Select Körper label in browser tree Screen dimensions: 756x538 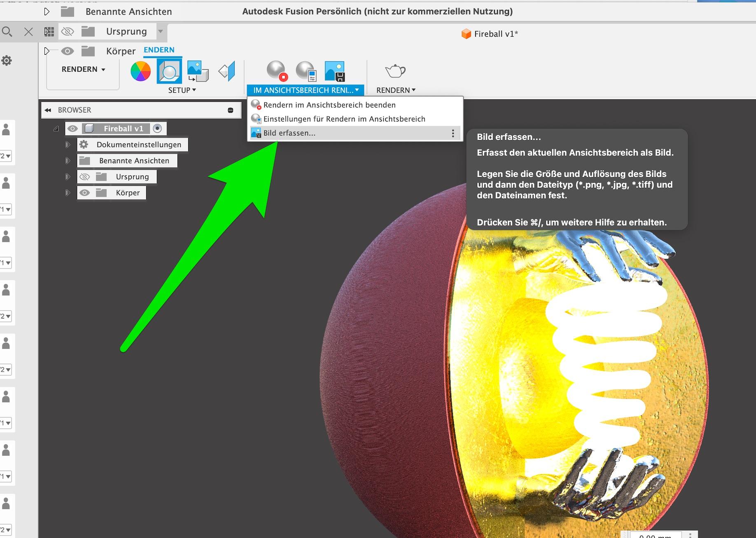128,193
